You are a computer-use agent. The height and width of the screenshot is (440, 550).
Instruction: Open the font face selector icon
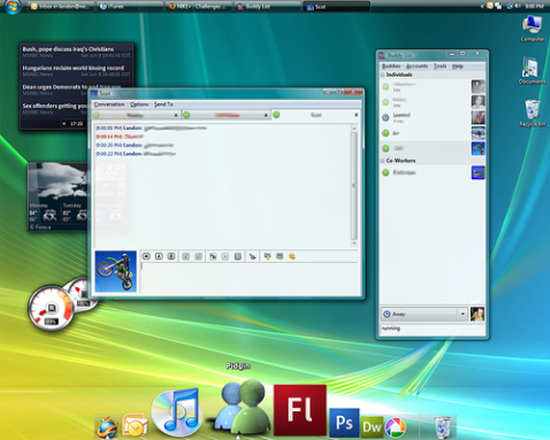(x=213, y=256)
